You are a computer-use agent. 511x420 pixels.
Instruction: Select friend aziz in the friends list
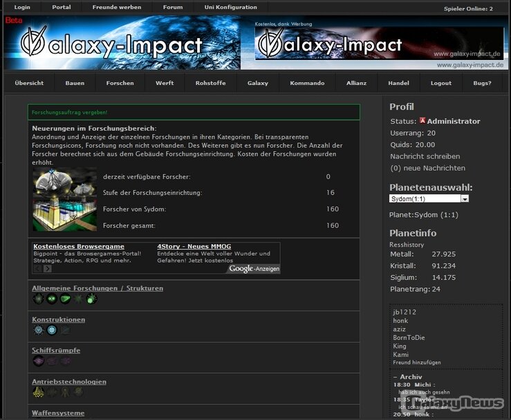pos(399,330)
